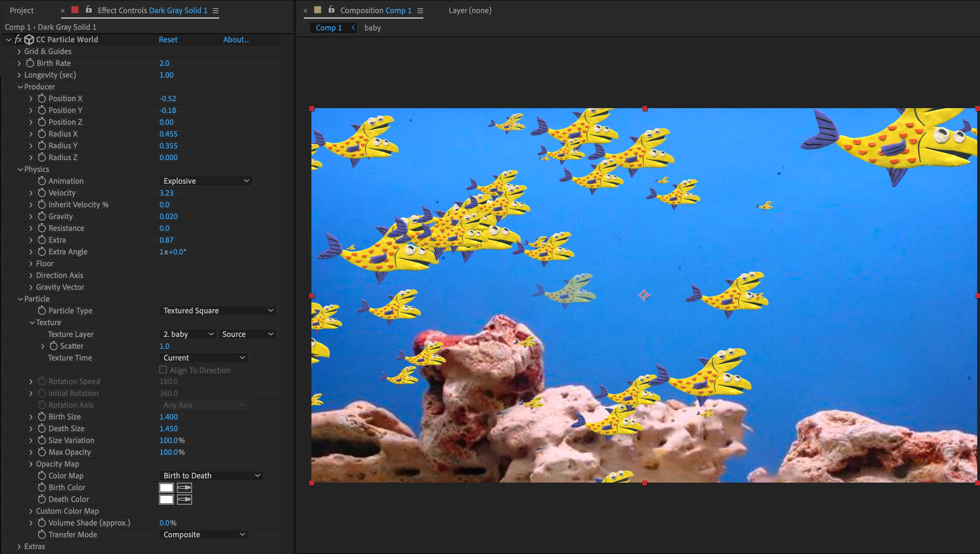Click the Effect Controls panel lock icon

point(89,10)
